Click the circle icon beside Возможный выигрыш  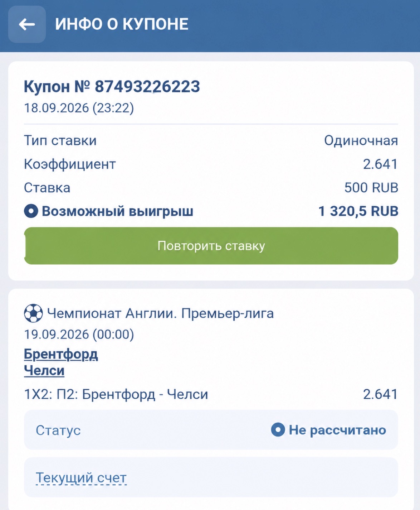[31, 211]
